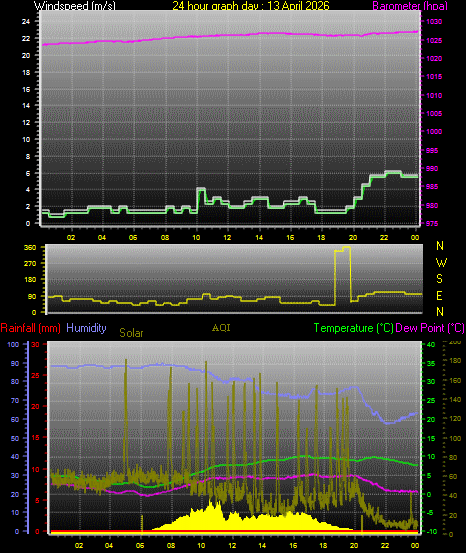Click the 1000 barometer scale value
This screenshot has height=553, width=466.
point(434,132)
